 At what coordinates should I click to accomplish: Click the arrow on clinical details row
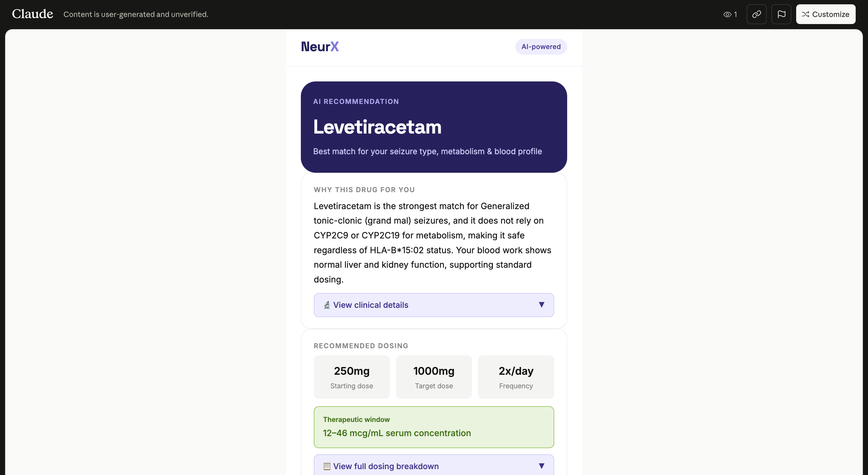[x=542, y=305]
